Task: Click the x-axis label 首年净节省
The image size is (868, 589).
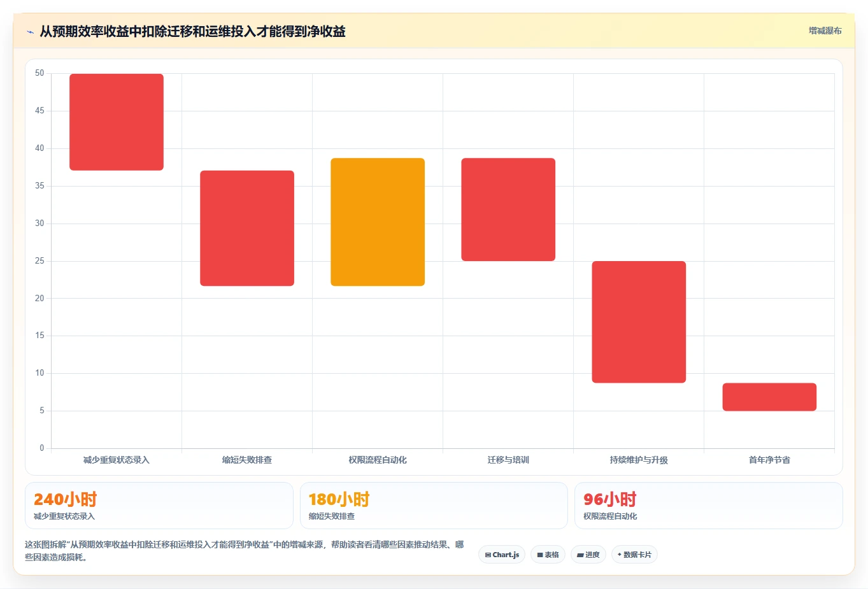Action: (769, 460)
